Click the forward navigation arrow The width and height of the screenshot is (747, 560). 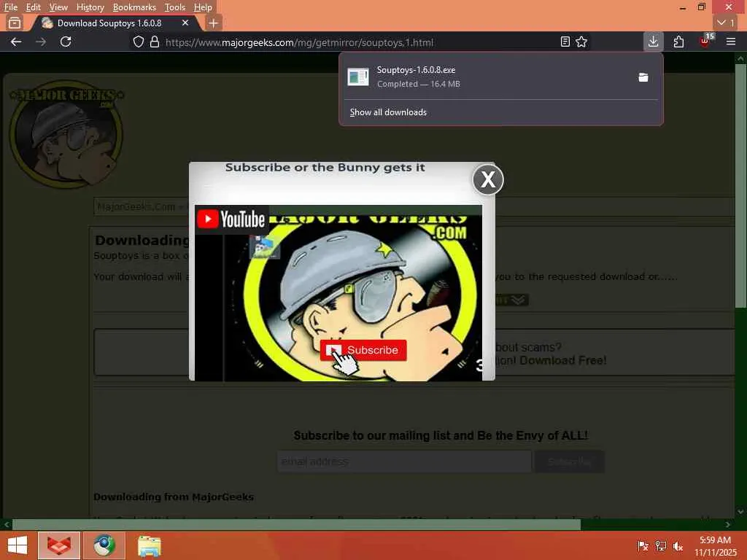(x=41, y=42)
